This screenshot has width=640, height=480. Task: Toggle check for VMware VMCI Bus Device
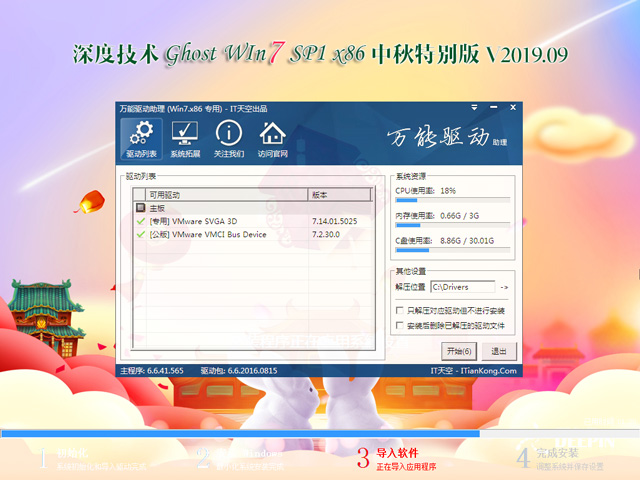pyautogui.click(x=141, y=234)
